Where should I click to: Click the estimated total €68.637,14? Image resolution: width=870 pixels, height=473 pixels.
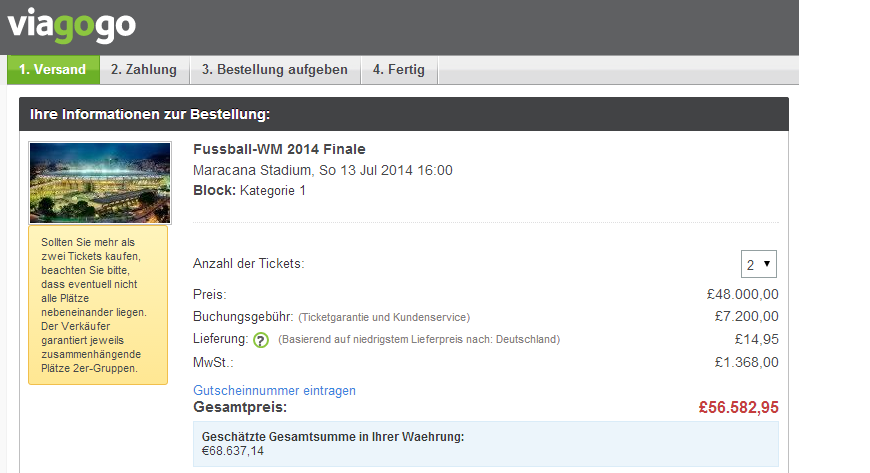pos(232,451)
